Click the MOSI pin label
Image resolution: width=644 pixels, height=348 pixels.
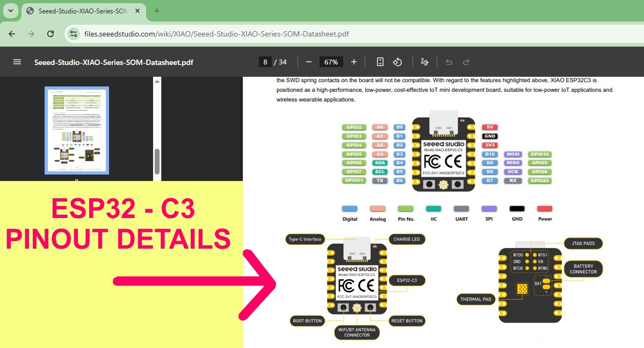coord(512,154)
